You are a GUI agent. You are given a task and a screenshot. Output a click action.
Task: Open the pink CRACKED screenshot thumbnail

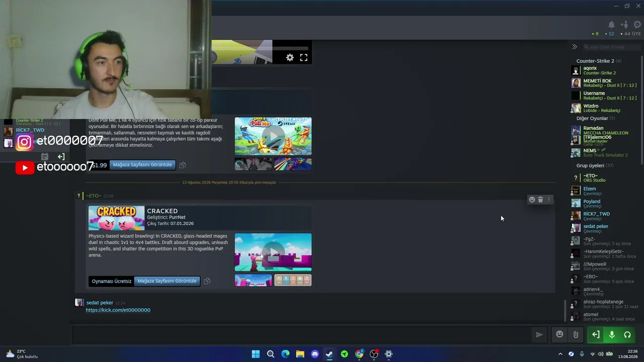[253, 280]
